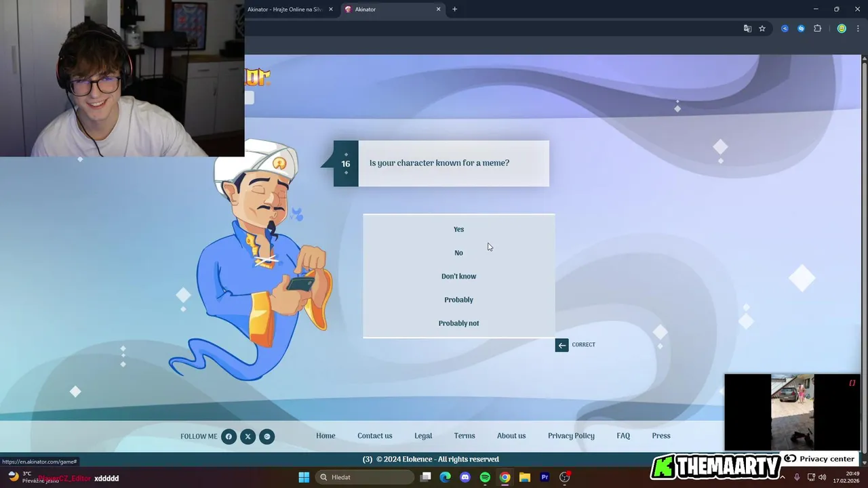This screenshot has height=488, width=868.
Task: Open the Home footer link
Action: (x=325, y=436)
